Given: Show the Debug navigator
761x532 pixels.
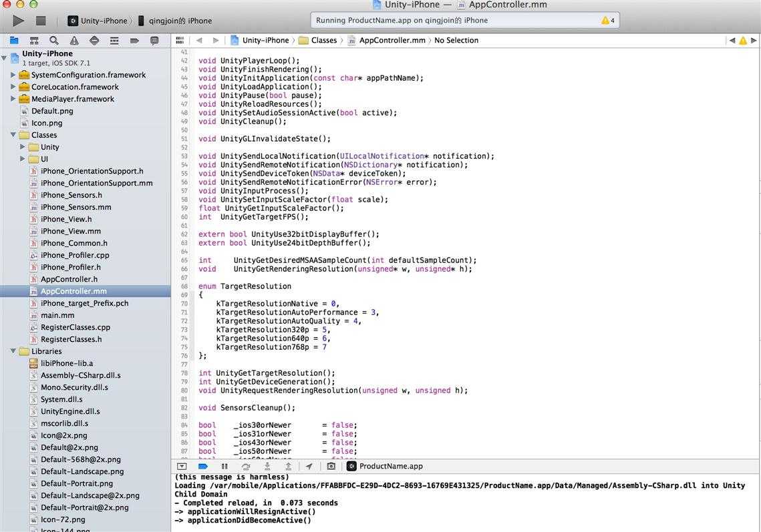Looking at the screenshot, I should pyautogui.click(x=114, y=40).
